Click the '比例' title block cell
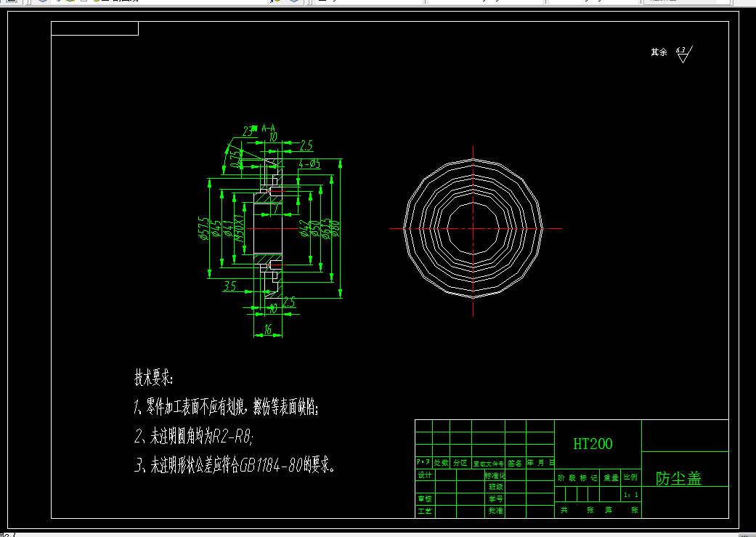Viewport: 756px width, 537px height. click(630, 477)
